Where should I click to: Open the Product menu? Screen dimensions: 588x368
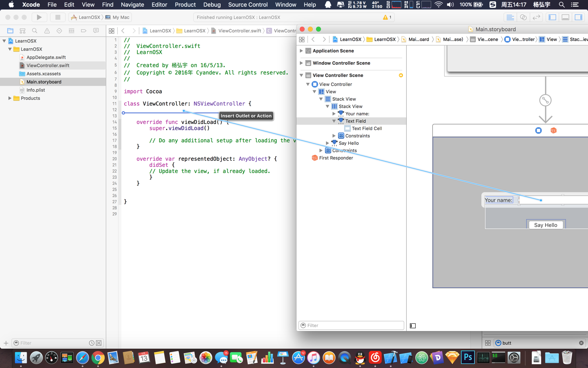pos(185,4)
